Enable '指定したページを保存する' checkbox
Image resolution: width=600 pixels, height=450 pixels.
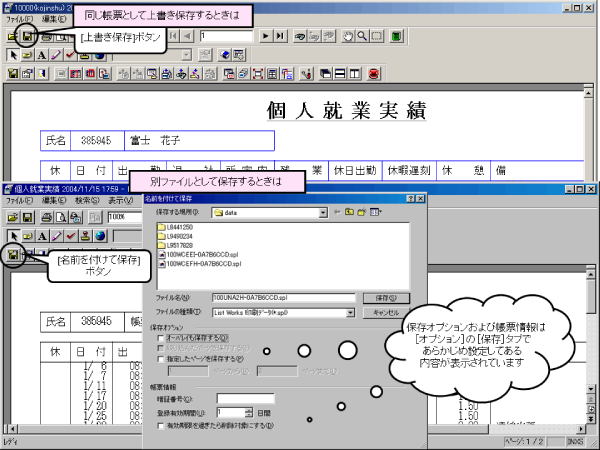click(x=161, y=359)
